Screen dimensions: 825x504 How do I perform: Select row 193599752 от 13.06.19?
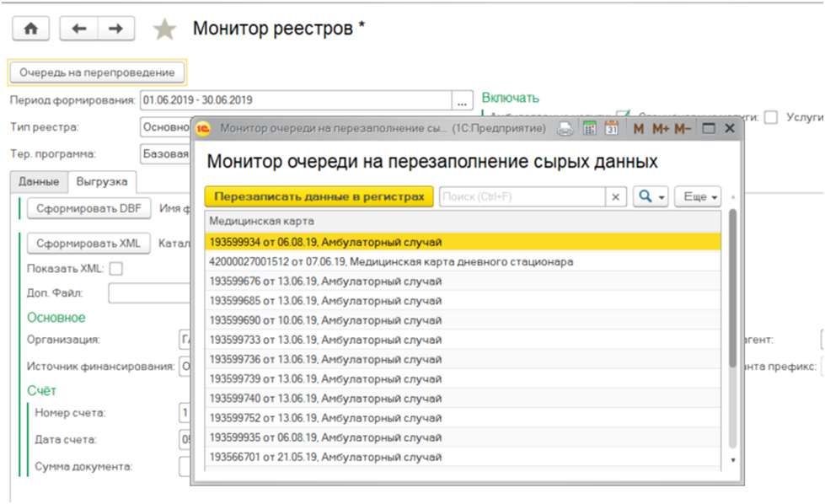463,418
